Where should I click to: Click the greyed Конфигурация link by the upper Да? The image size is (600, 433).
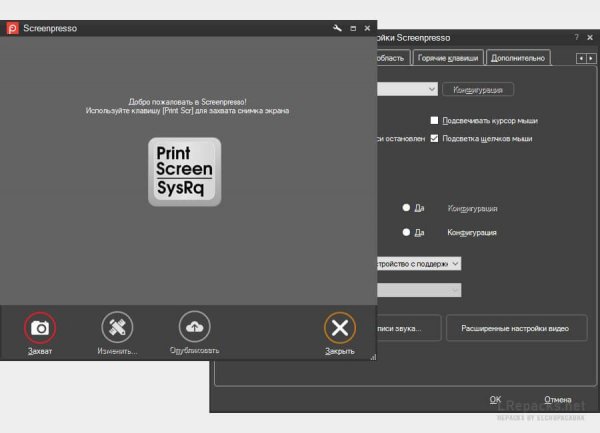click(x=473, y=208)
